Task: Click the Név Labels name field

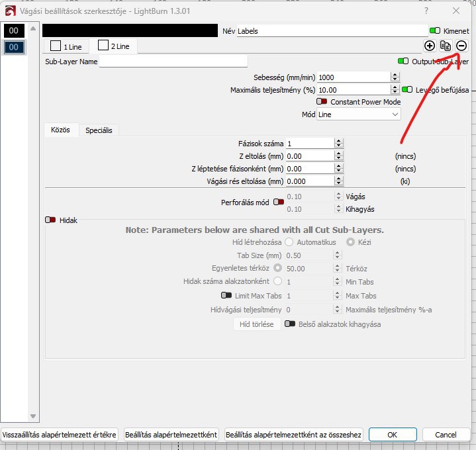Action: (x=332, y=31)
